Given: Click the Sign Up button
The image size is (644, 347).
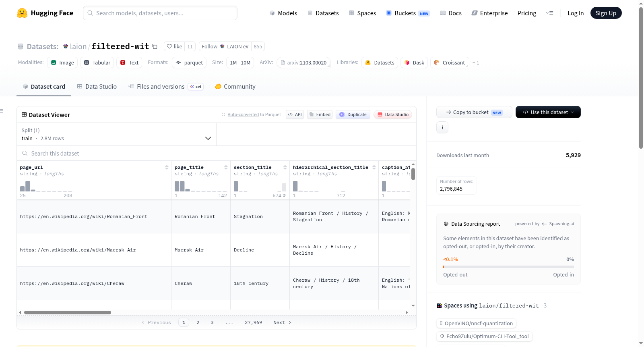Looking at the screenshot, I should [x=606, y=13].
